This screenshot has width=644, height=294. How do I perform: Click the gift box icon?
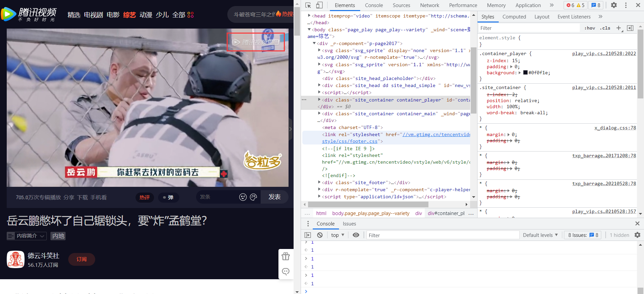286,256
